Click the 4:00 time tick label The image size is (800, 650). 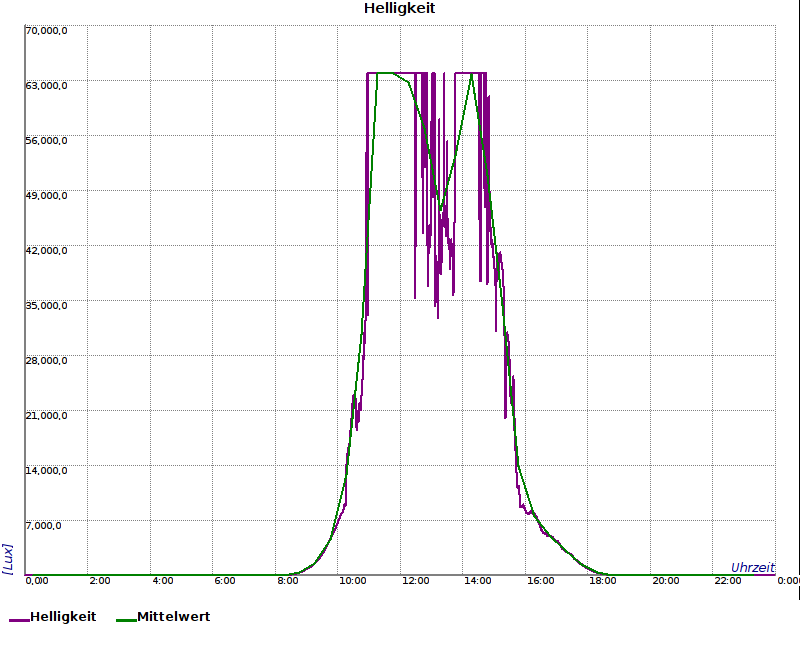tap(163, 581)
